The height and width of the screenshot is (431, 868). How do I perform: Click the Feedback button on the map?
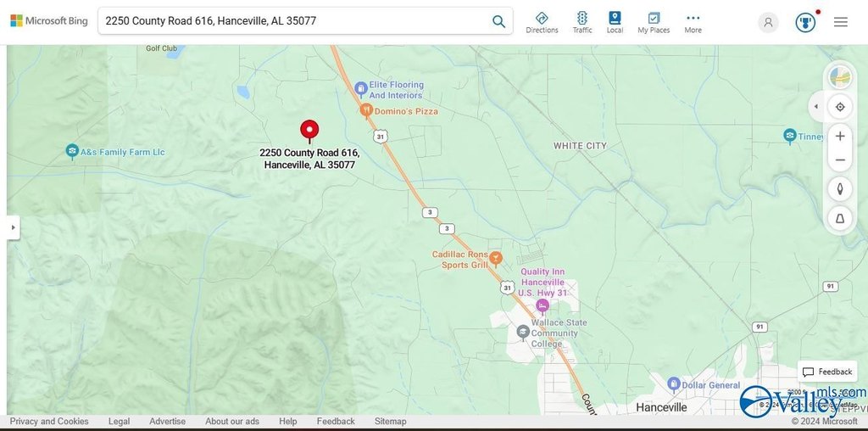pyautogui.click(x=827, y=372)
